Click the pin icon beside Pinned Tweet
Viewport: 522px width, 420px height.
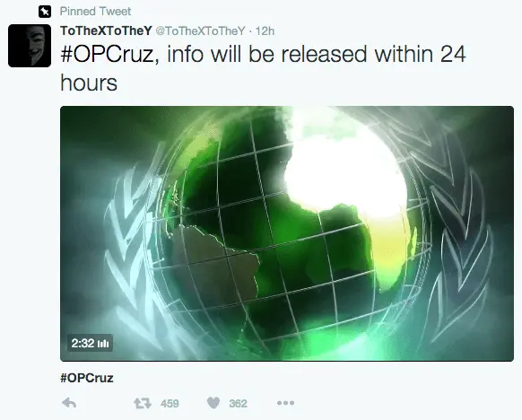45,12
